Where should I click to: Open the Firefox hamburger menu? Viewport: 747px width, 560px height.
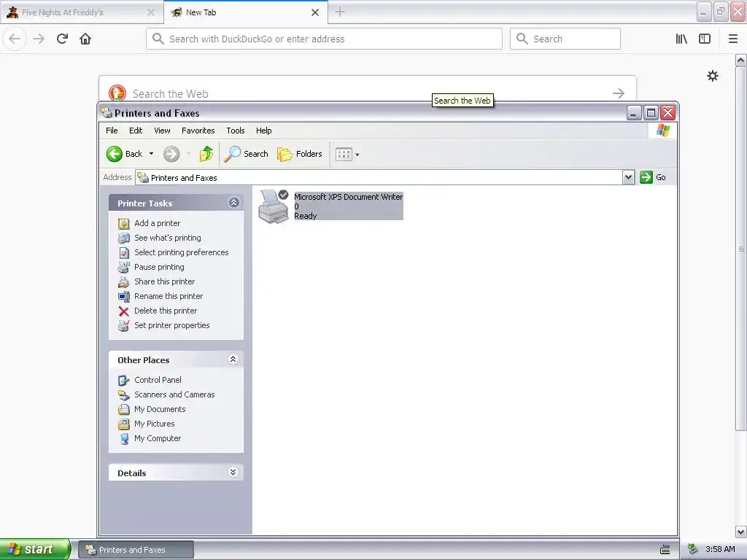coord(733,39)
